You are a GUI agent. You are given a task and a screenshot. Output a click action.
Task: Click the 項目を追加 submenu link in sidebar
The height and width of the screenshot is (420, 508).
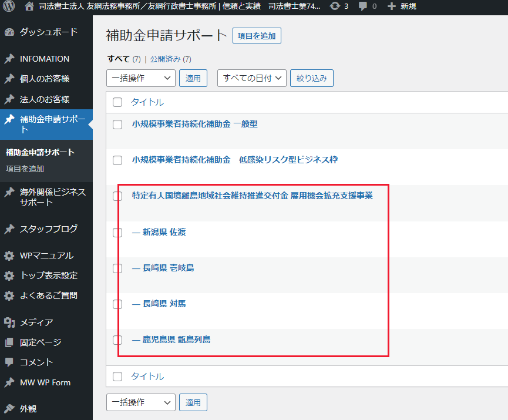click(25, 169)
